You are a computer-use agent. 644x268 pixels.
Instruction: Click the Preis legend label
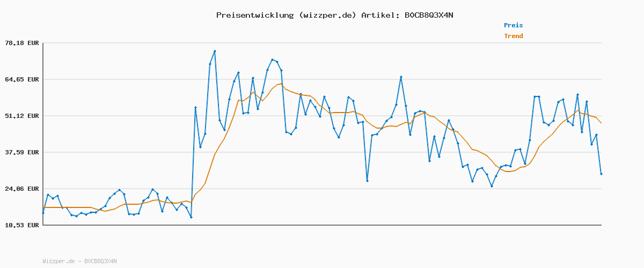click(x=513, y=25)
